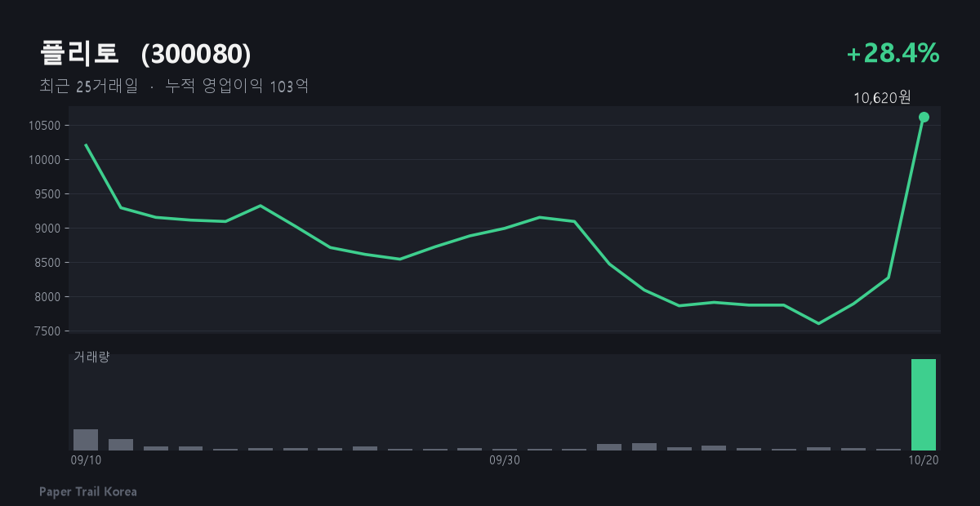Screen dimensions: 980x506
Task: Click the stock title 플리토 (300080)
Action: pyautogui.click(x=145, y=54)
